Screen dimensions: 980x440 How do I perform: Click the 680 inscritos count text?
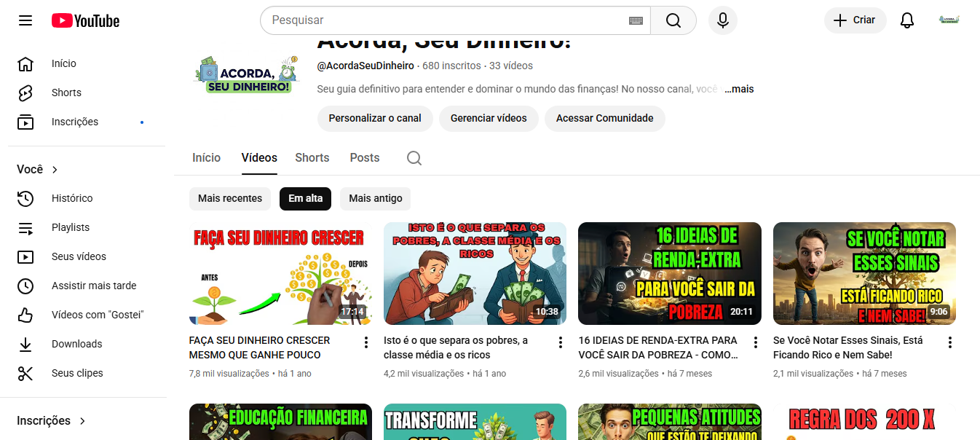(451, 66)
